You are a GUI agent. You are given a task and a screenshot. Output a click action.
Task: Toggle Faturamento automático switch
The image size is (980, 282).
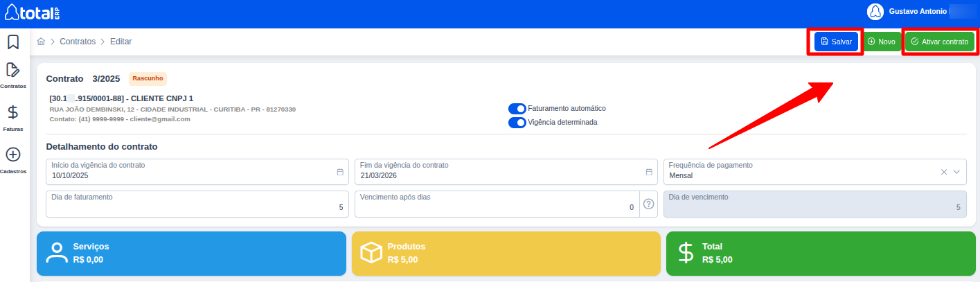pyautogui.click(x=517, y=109)
